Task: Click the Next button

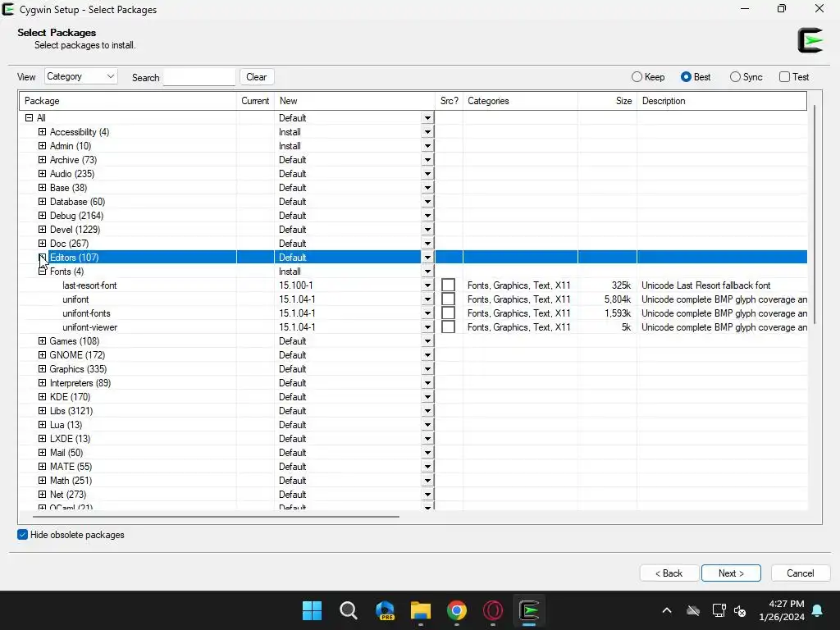Action: pos(731,573)
